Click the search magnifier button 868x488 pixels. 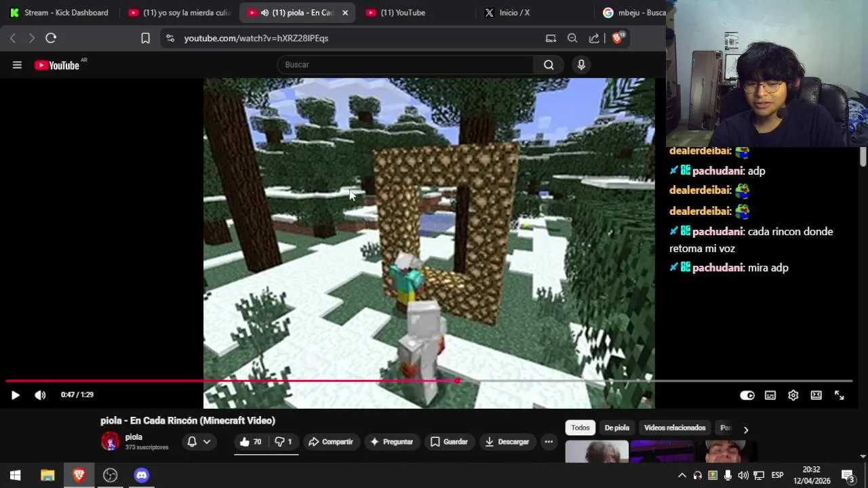click(x=549, y=64)
